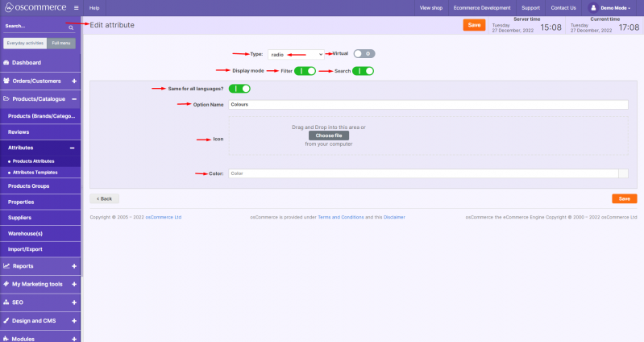The height and width of the screenshot is (342, 644).
Task: Click the Back button
Action: point(103,198)
